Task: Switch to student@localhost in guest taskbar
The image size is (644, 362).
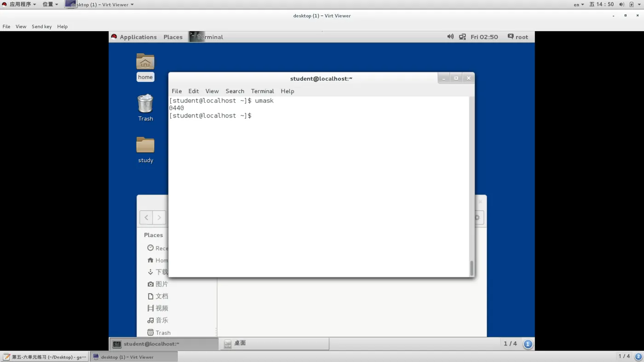Action: 164,344
